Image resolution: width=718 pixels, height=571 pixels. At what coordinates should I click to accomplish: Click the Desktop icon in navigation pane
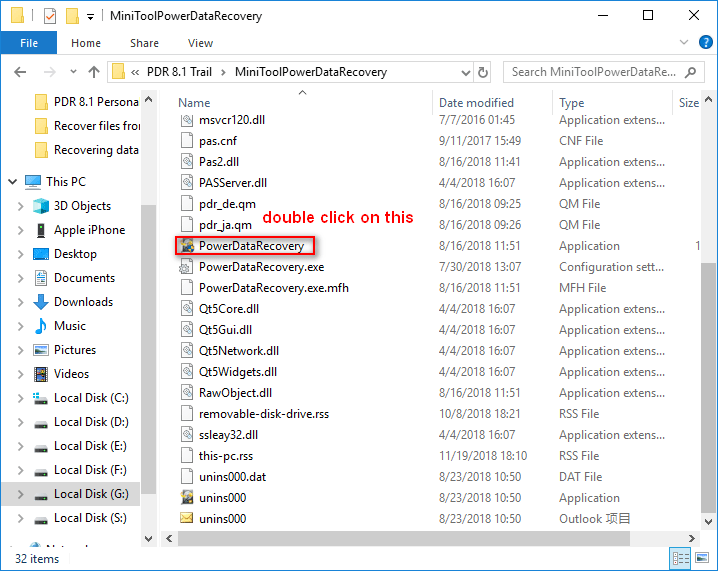click(x=41, y=254)
